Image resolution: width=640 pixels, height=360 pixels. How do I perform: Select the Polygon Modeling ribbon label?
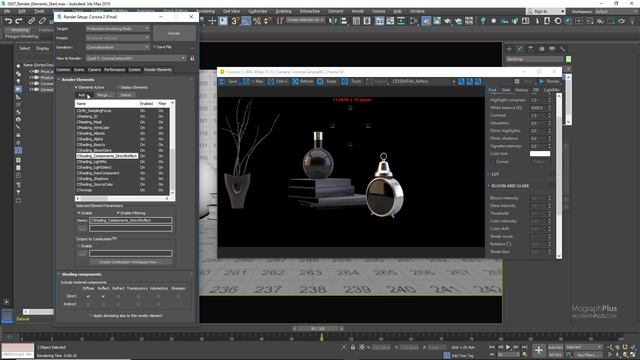click(x=22, y=37)
